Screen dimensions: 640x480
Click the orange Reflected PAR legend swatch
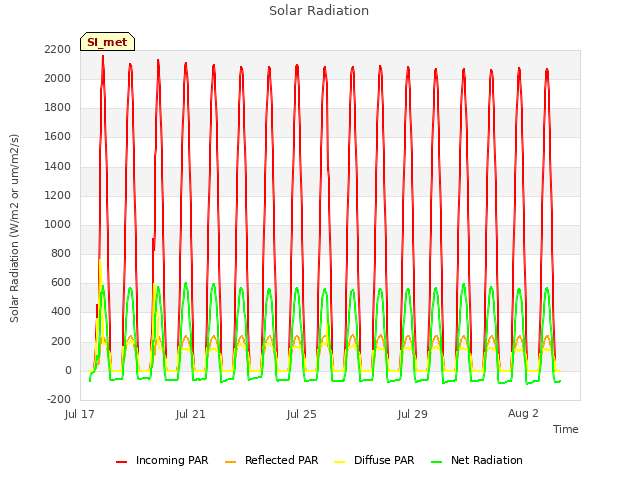[231, 462]
